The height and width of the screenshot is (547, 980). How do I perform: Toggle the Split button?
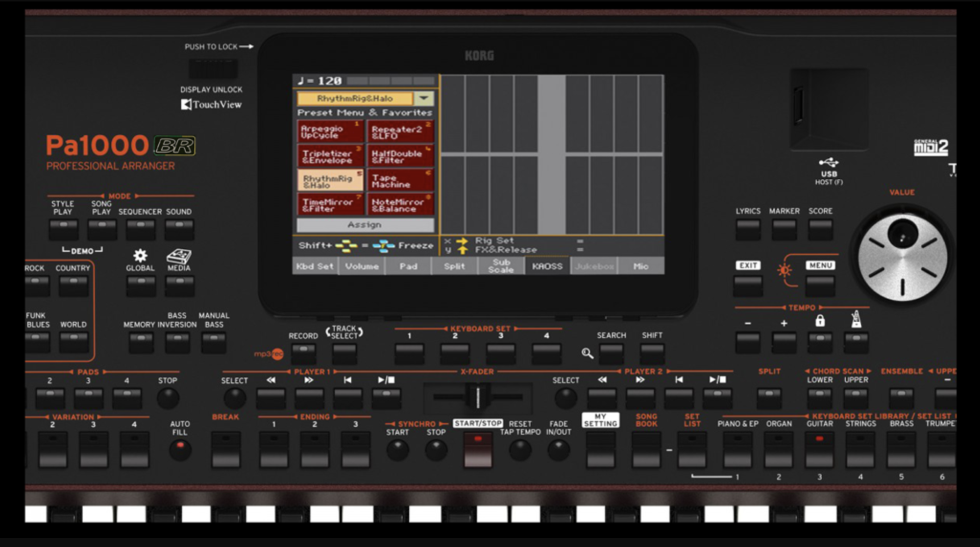click(769, 397)
